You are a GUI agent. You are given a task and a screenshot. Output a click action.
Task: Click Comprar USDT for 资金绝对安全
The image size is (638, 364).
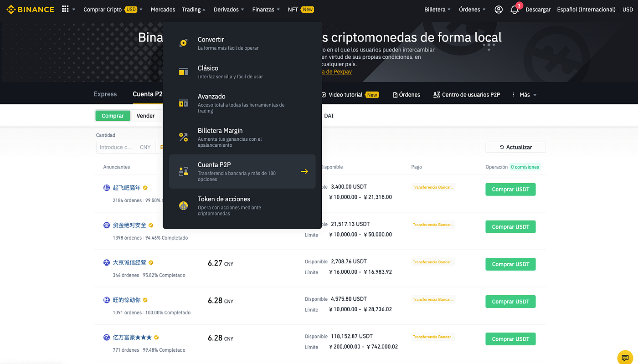(510, 227)
